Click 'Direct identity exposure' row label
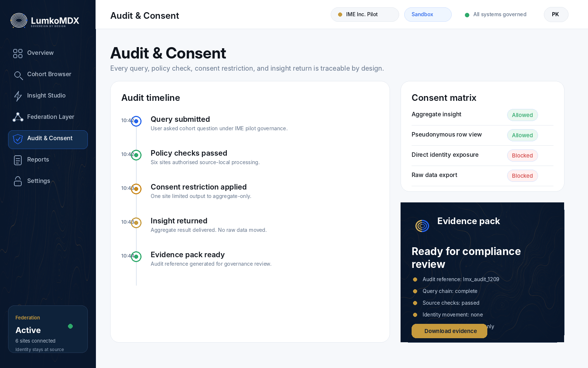This screenshot has width=588, height=368. click(445, 155)
